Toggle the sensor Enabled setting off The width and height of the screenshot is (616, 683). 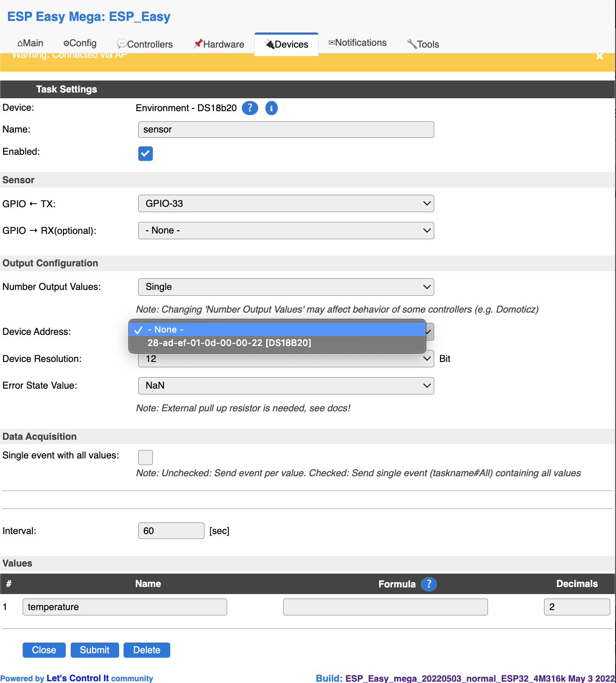pyautogui.click(x=145, y=153)
